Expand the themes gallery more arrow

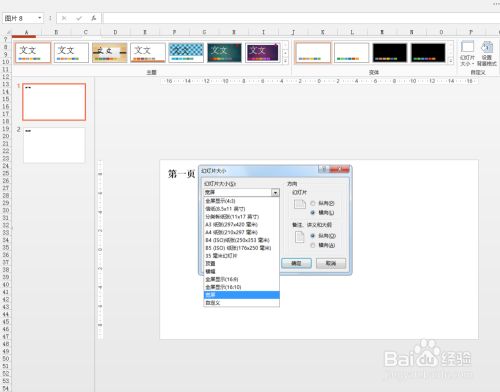(x=285, y=61)
